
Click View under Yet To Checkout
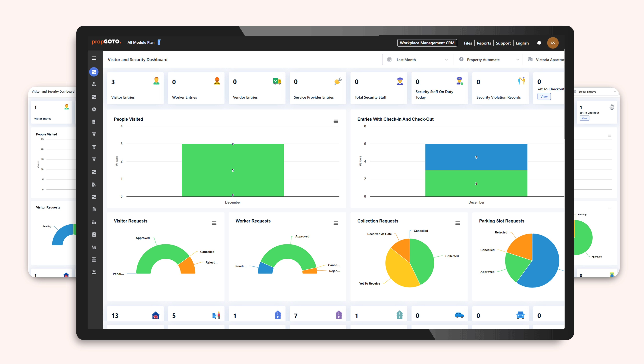(x=544, y=97)
